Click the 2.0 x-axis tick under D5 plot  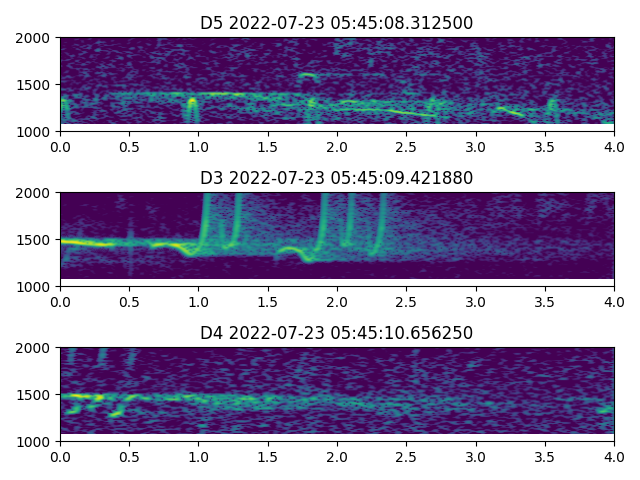[337, 146]
